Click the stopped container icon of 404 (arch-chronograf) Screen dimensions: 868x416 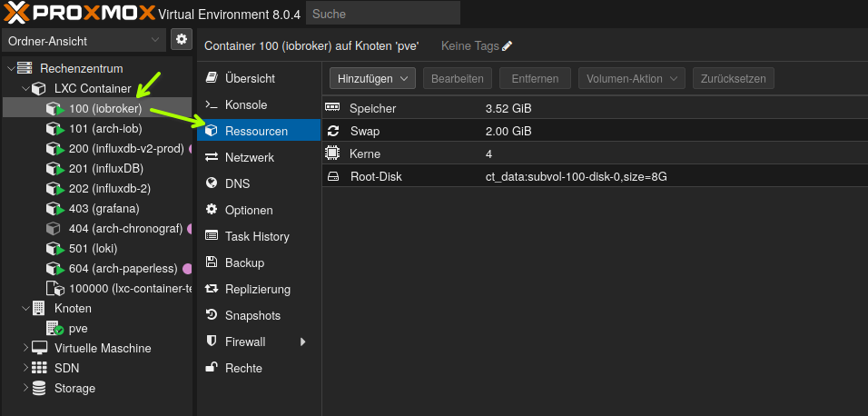pyautogui.click(x=53, y=228)
